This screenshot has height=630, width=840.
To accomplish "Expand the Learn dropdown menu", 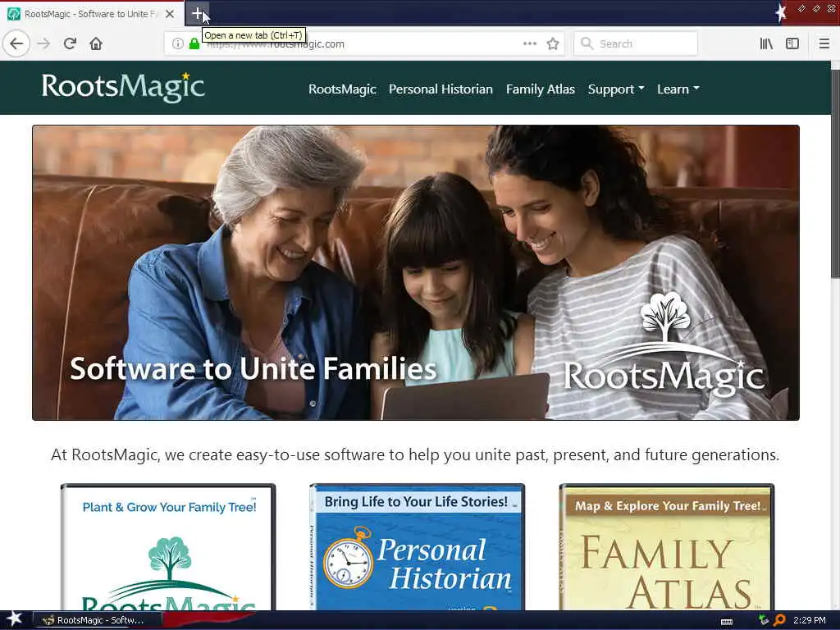I will 678,89.
